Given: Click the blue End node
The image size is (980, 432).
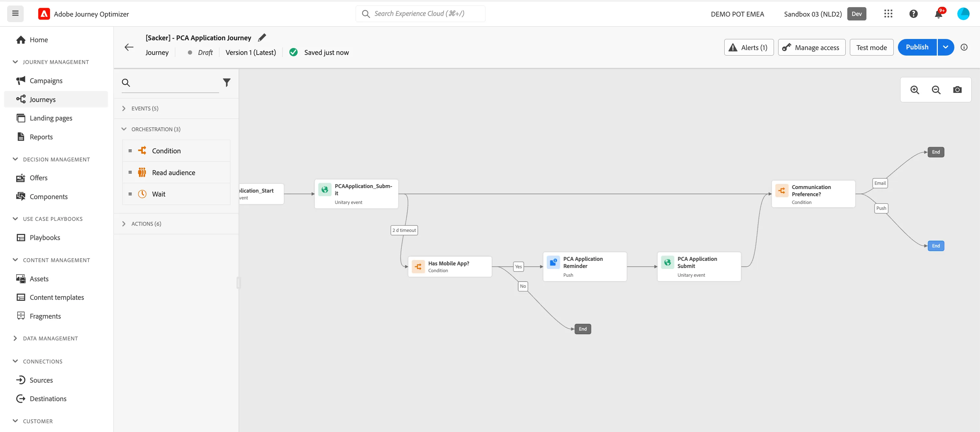Looking at the screenshot, I should tap(936, 246).
